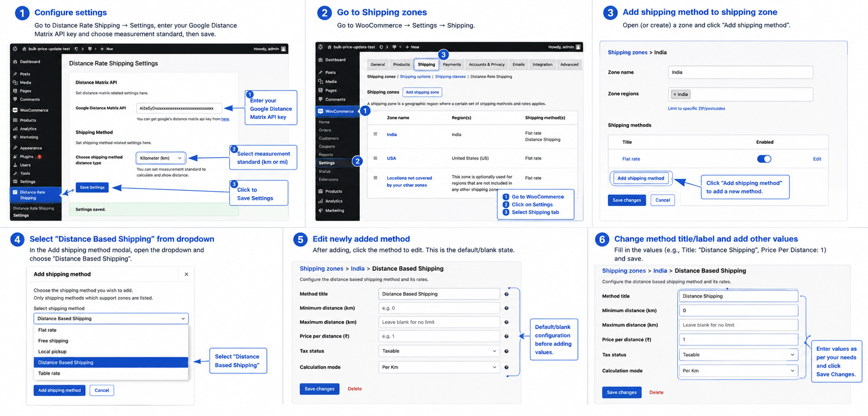Image resolution: width=868 pixels, height=416 pixels.
Task: Click the Delete link in step 5
Action: pos(354,389)
